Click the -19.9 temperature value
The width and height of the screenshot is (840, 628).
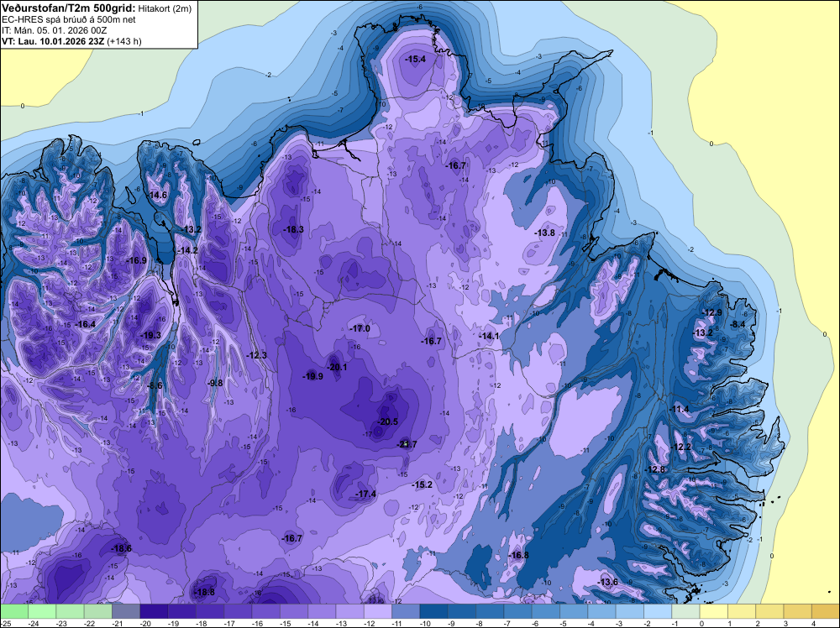[x=312, y=376]
